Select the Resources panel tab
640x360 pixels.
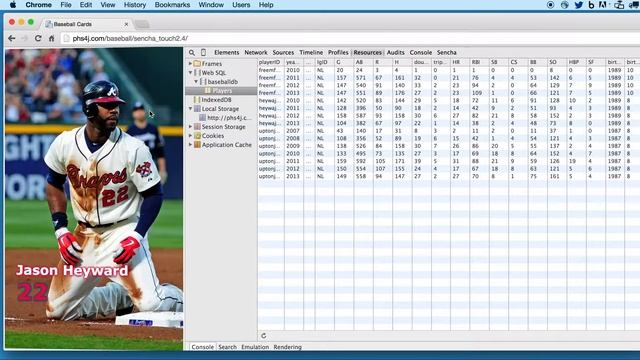(367, 52)
